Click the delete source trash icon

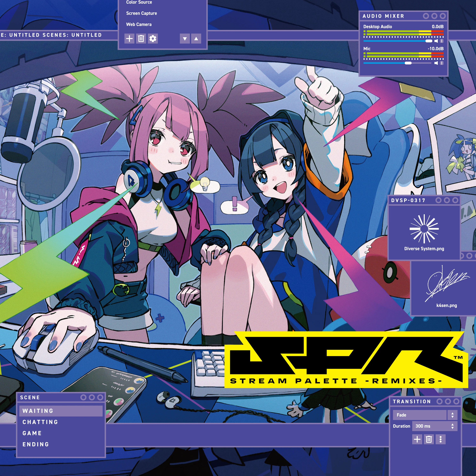pyautogui.click(x=141, y=39)
